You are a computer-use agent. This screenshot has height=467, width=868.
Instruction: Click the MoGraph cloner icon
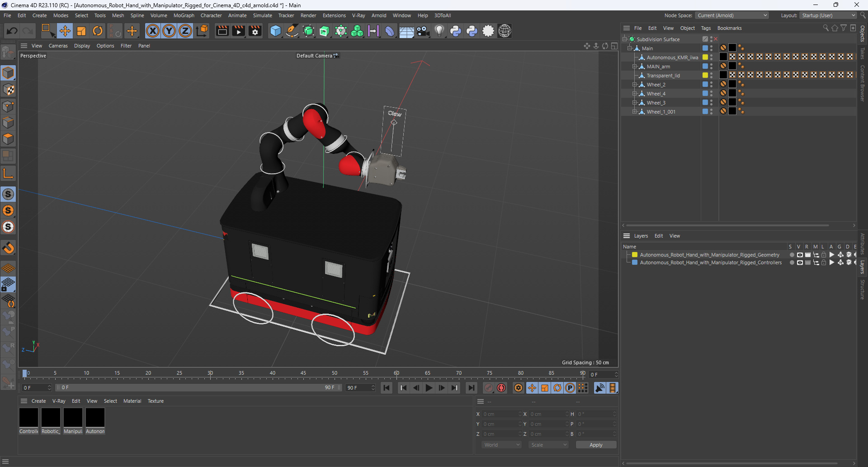357,31
